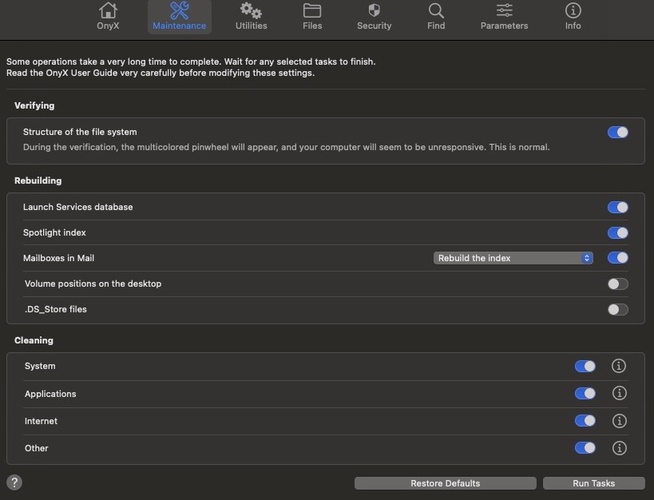Turn off Applications cleaning toggle

tap(585, 393)
